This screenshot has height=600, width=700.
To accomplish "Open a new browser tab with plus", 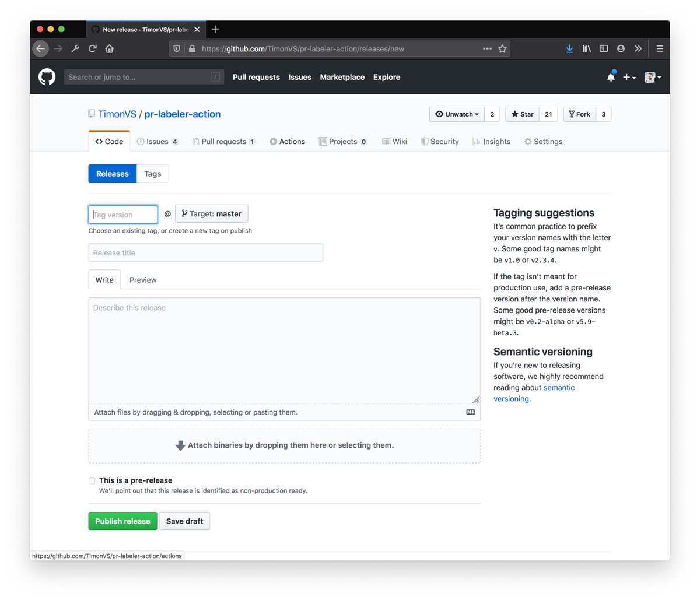I will click(215, 29).
